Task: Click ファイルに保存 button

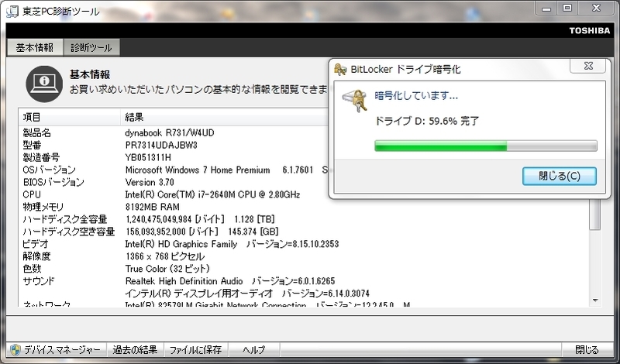Action: coord(195,350)
